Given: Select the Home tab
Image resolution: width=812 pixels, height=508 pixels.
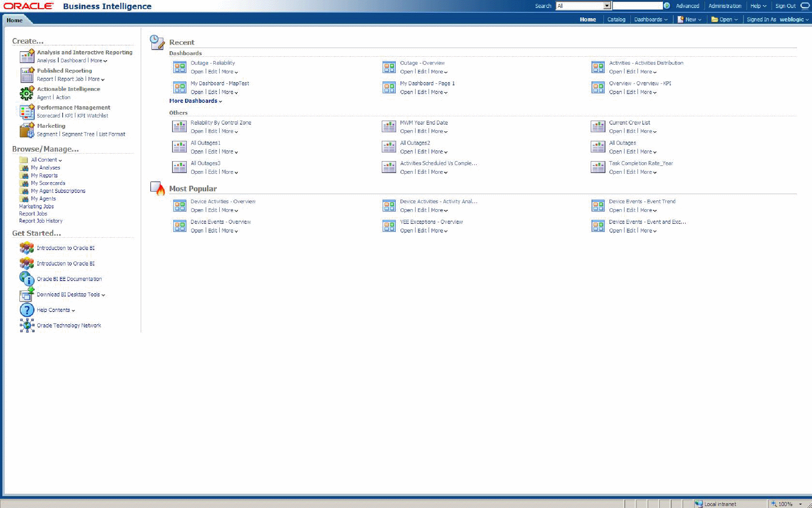Looking at the screenshot, I should 15,20.
